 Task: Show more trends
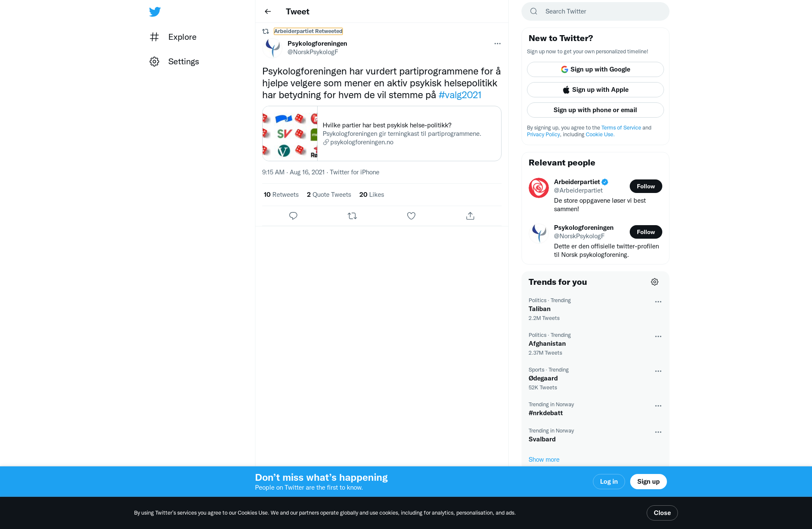[544, 460]
